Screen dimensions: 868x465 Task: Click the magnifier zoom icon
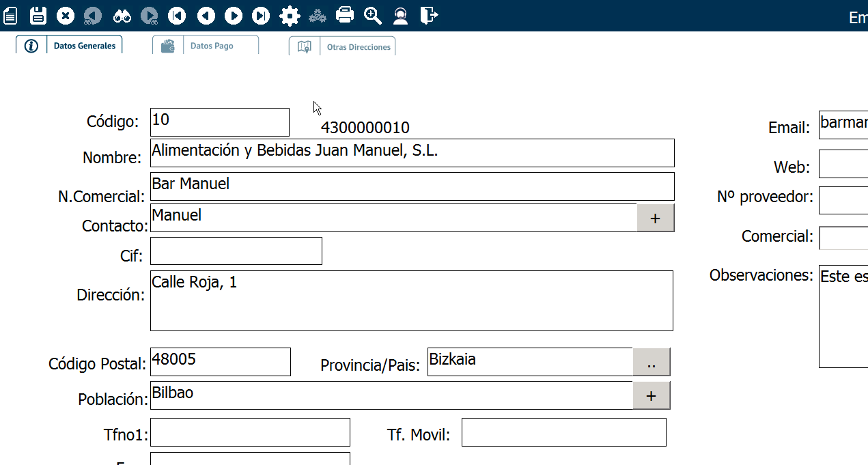[x=372, y=15]
